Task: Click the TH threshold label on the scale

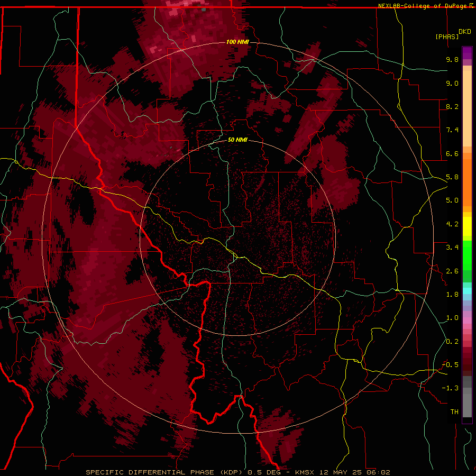Action: (x=454, y=412)
